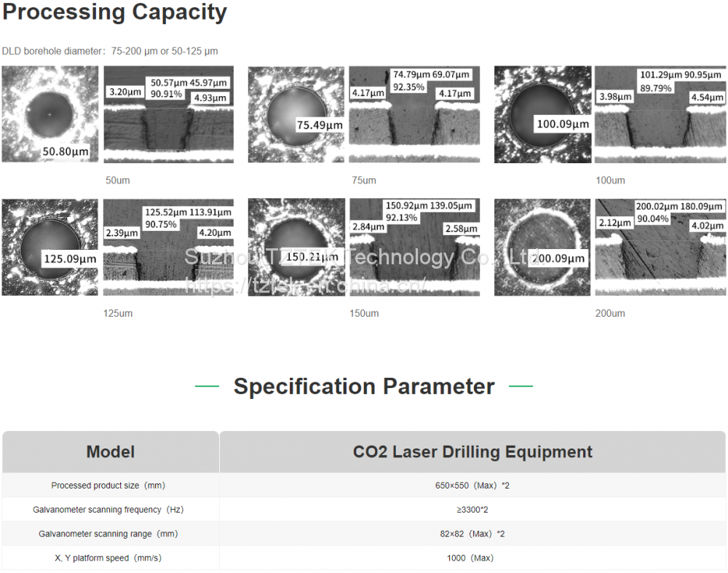The width and height of the screenshot is (728, 573).
Task: Open the cross-section image showing 92.35%
Action: [414, 114]
